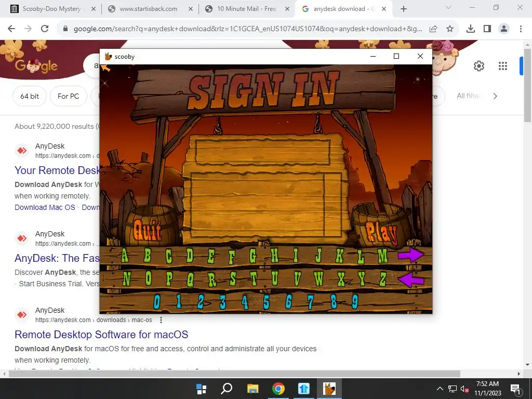
Task: Show hidden tray icons
Action: click(x=440, y=389)
